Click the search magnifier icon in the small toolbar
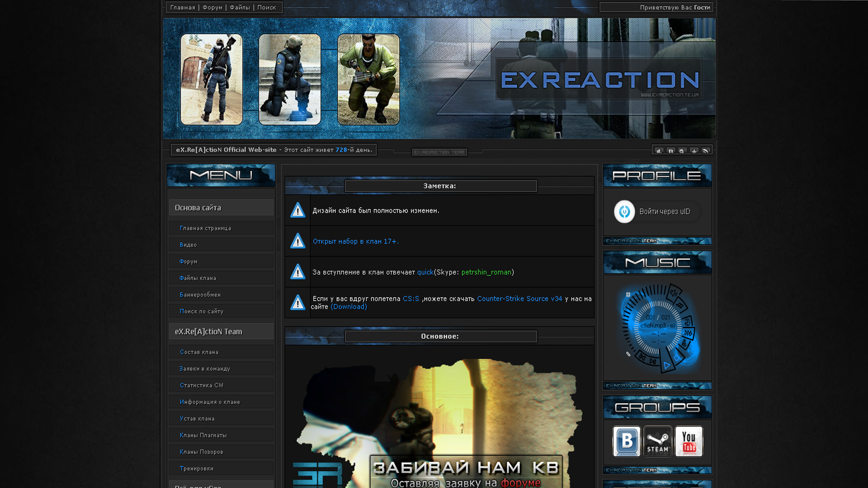The image size is (868, 488). (x=682, y=151)
